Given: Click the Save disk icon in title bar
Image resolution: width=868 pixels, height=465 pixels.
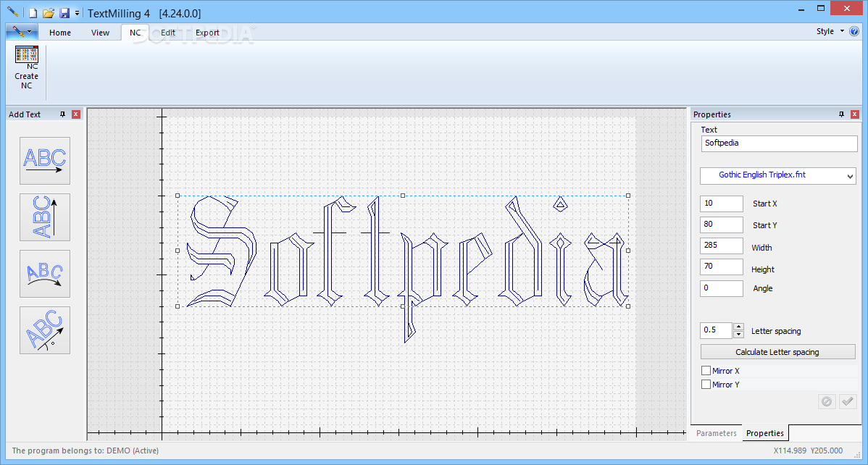Looking at the screenshot, I should point(64,13).
